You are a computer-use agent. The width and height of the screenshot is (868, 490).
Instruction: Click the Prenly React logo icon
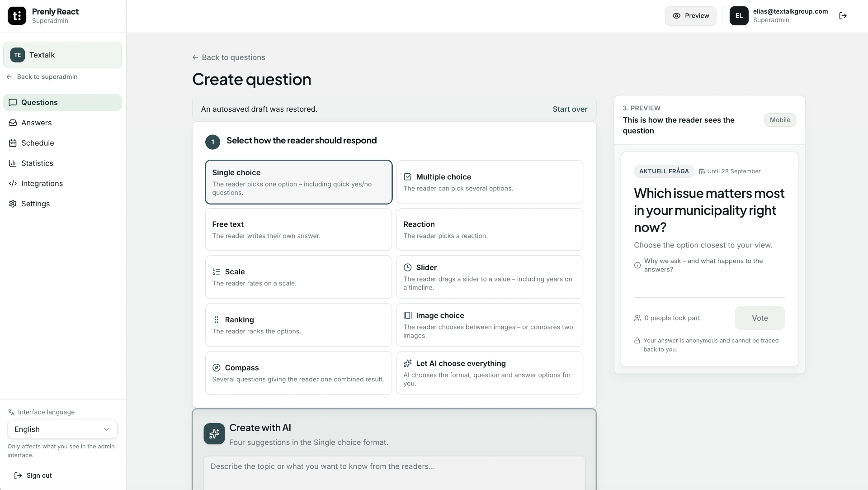(x=17, y=16)
